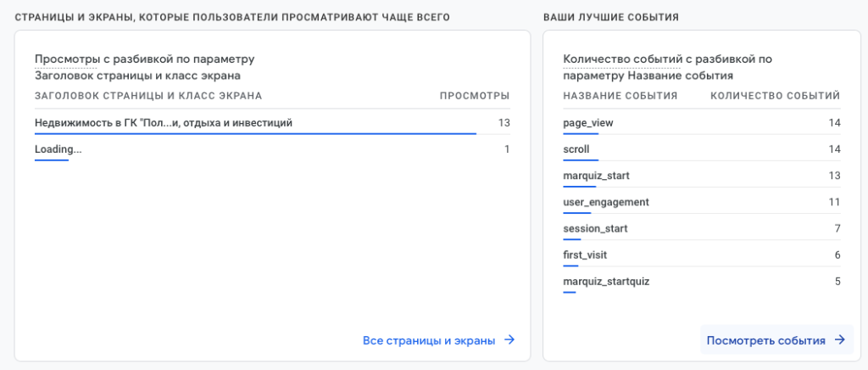
Task: Click the blue bar under Недвижимость row
Action: [x=254, y=133]
